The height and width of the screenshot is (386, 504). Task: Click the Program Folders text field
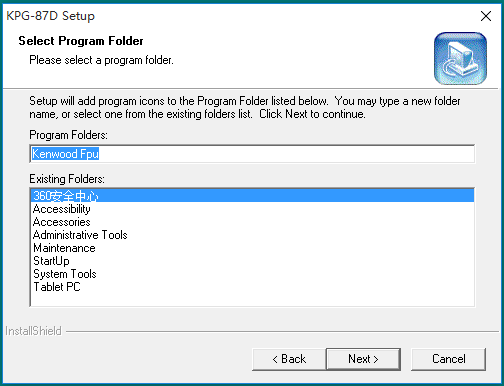252,154
